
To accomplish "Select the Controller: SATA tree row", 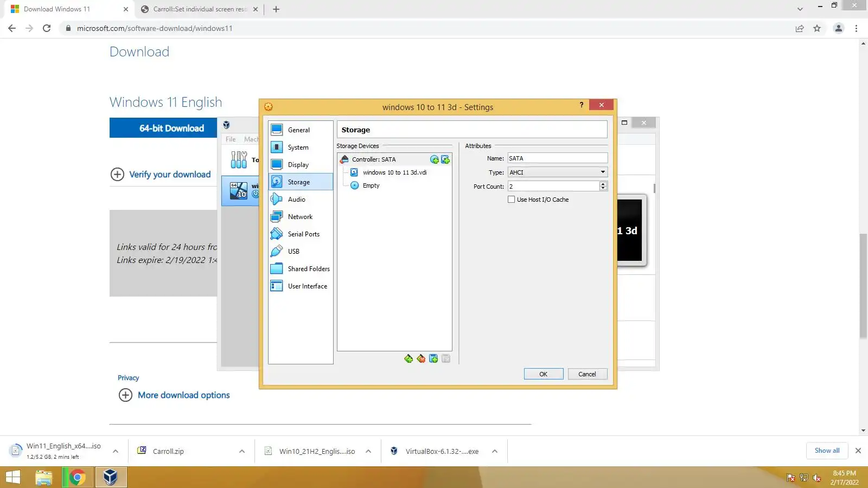I will point(394,159).
